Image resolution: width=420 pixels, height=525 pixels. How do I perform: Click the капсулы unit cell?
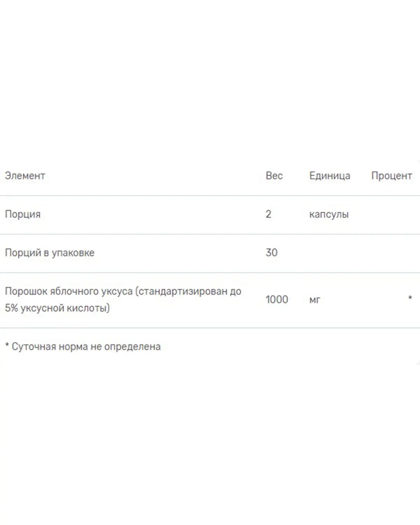[x=329, y=215]
